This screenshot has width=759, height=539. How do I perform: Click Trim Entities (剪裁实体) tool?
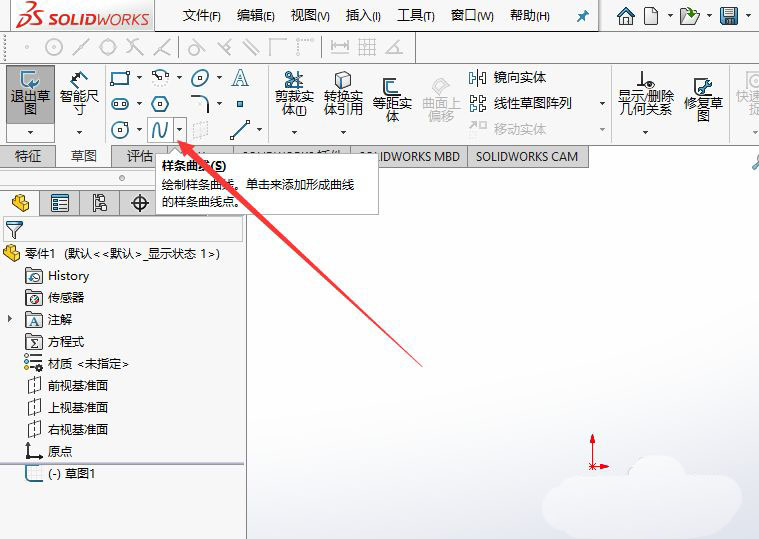coord(294,95)
